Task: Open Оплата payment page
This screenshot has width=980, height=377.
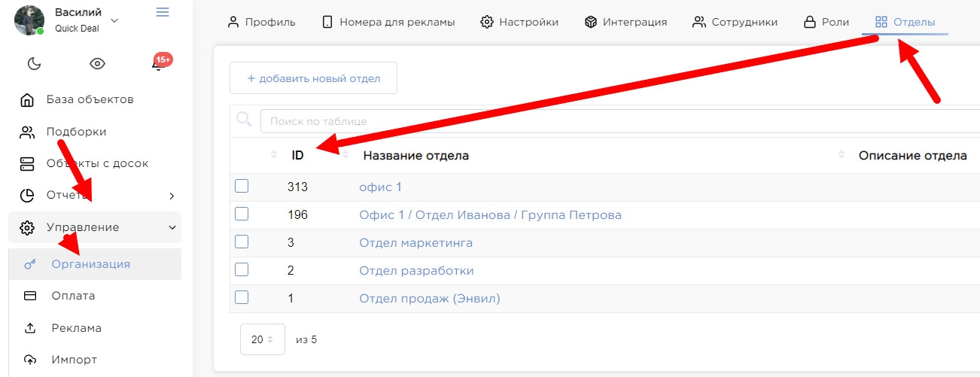Action: pyautogui.click(x=73, y=296)
